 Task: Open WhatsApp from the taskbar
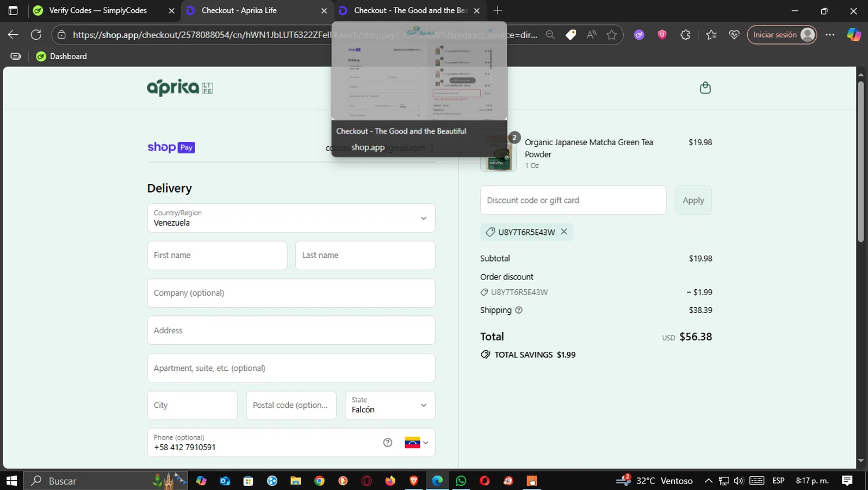pos(461,481)
